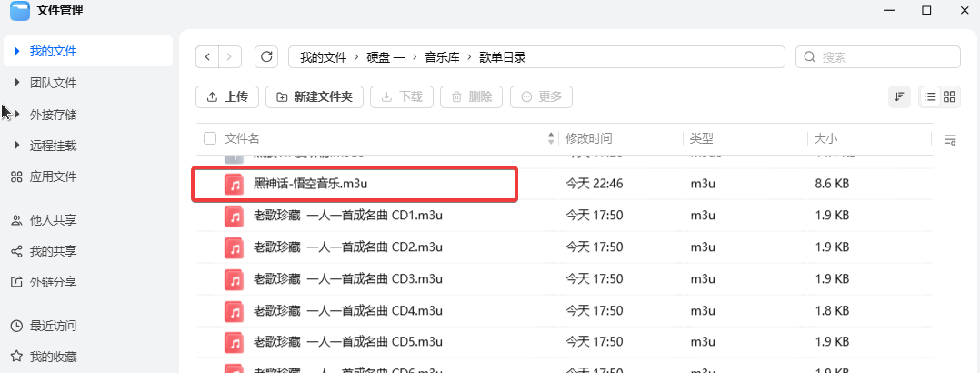980x373 pixels.
Task: Open 远程挂载 in the sidebar
Action: tap(54, 146)
